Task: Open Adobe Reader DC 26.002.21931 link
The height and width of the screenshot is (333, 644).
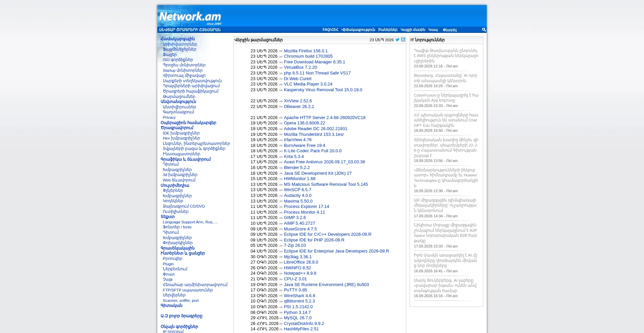Action: (x=316, y=129)
